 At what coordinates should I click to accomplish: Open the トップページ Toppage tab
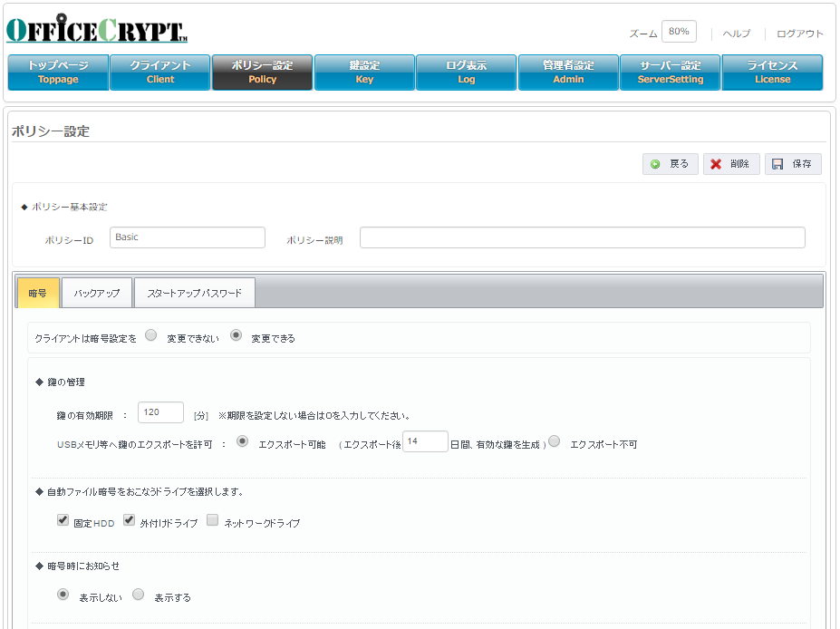[58, 73]
